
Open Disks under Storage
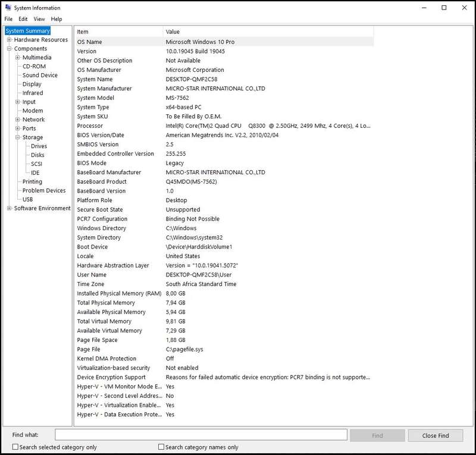(x=37, y=155)
